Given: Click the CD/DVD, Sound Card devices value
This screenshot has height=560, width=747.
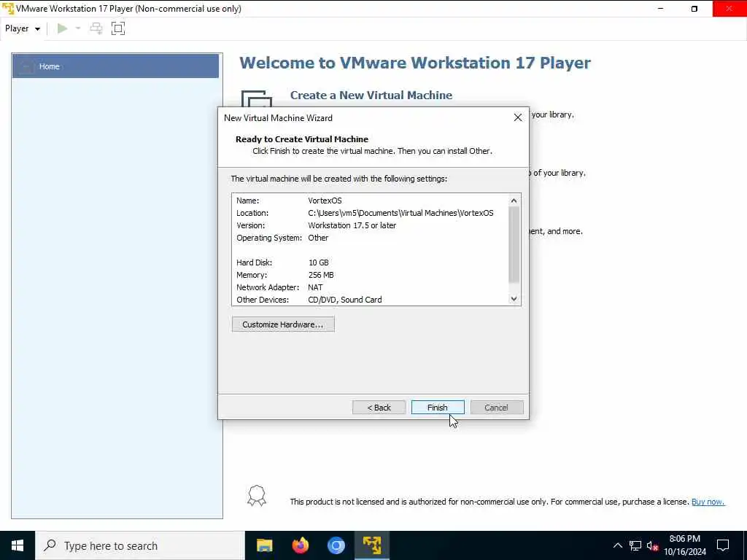Looking at the screenshot, I should tap(345, 300).
